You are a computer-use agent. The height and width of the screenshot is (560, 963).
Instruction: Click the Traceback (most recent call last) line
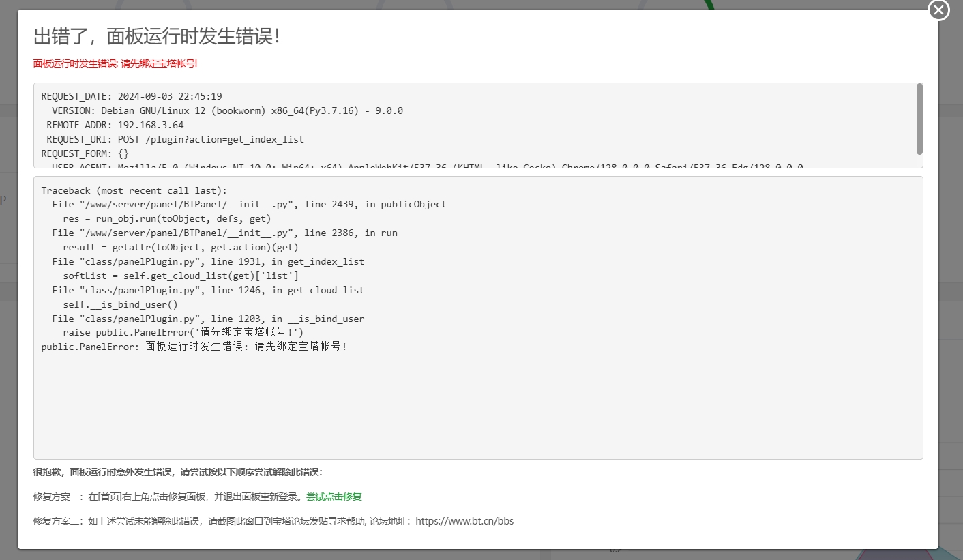(x=134, y=190)
